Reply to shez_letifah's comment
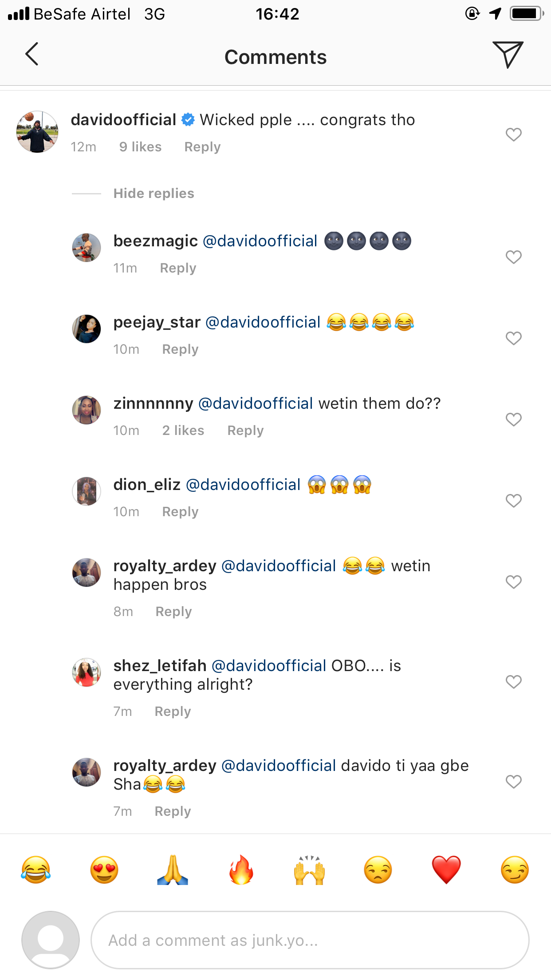The height and width of the screenshot is (980, 551). pyautogui.click(x=173, y=711)
